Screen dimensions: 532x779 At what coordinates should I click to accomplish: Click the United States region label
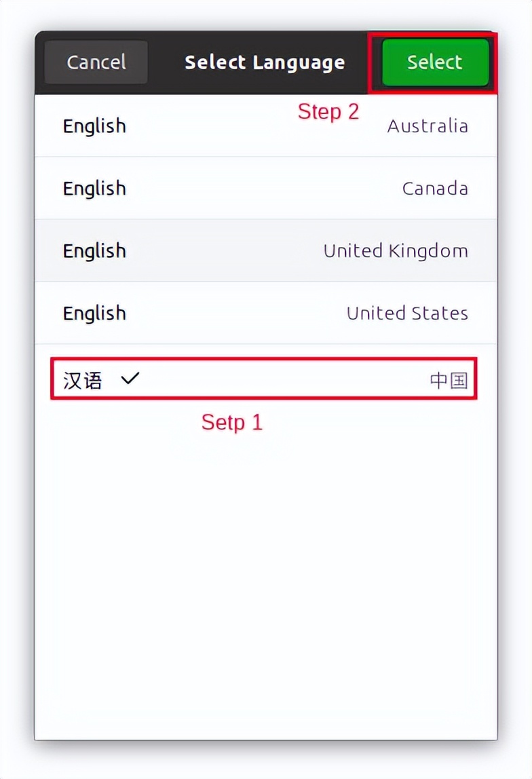(407, 313)
